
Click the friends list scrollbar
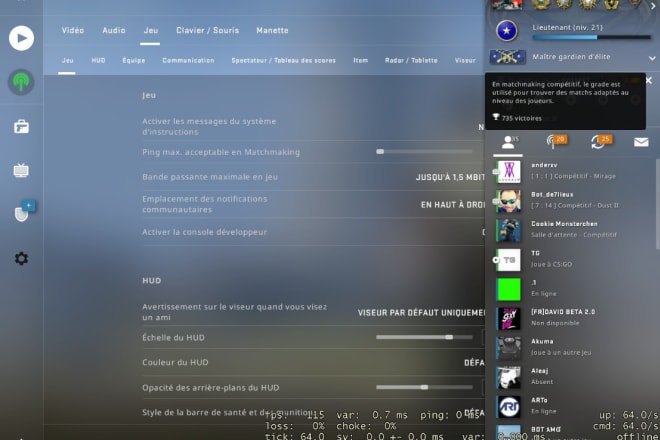coord(657,204)
